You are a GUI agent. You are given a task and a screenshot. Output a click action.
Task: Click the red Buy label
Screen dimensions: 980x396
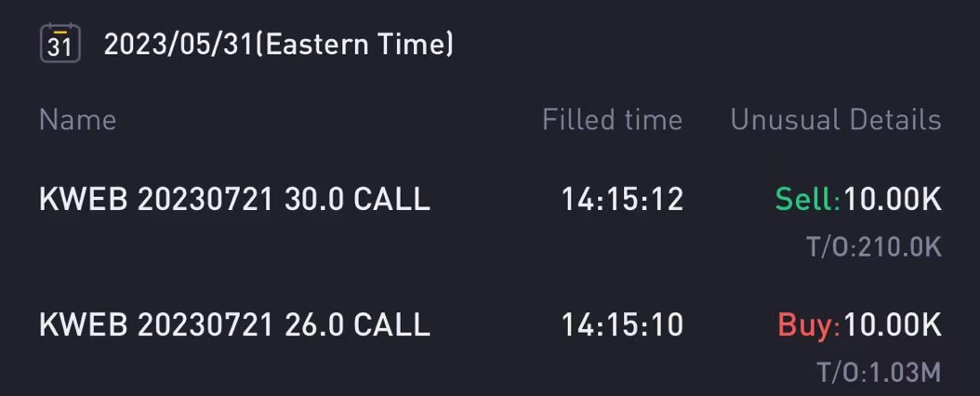pyautogui.click(x=808, y=324)
